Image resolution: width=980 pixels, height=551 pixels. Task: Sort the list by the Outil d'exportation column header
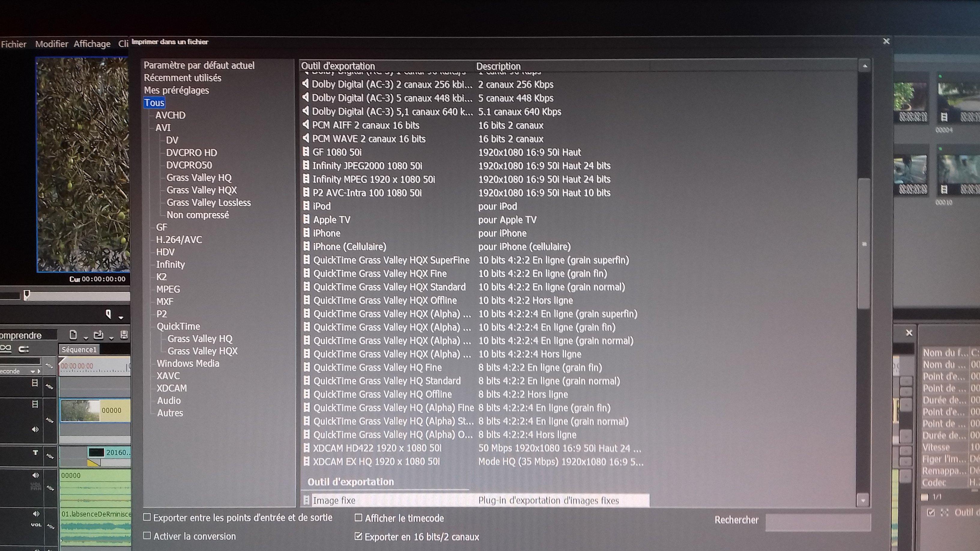387,66
